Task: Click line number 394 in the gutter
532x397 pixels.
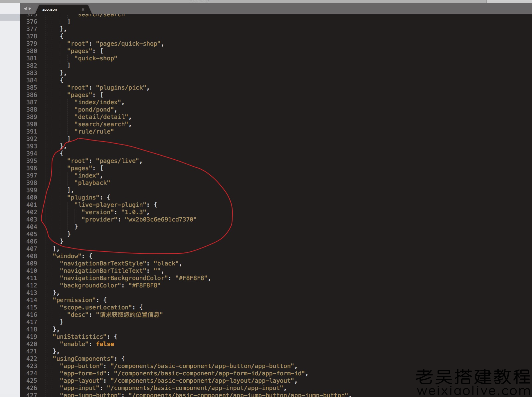Action: pos(32,154)
